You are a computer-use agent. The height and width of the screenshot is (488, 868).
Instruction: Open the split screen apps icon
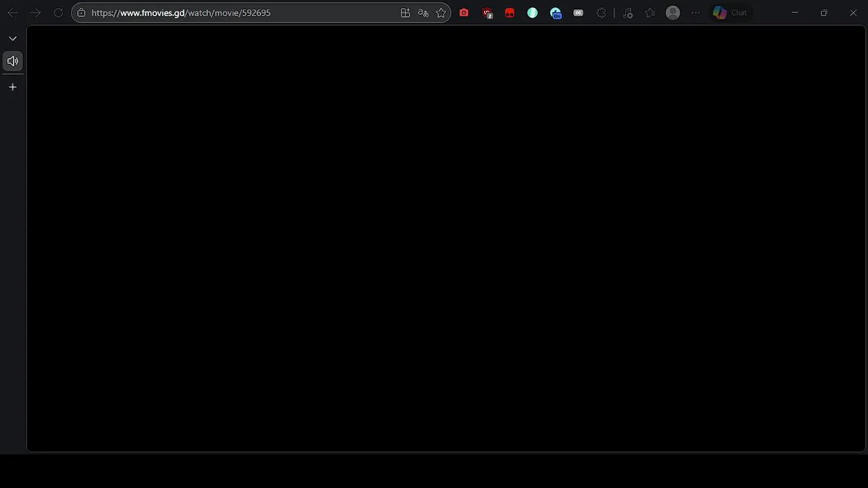(x=406, y=13)
